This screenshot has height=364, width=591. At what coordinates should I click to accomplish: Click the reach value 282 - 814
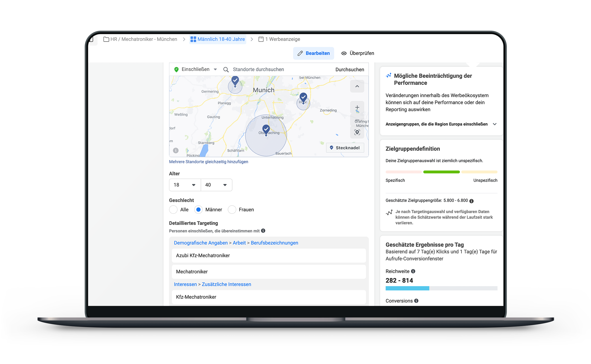[399, 280]
